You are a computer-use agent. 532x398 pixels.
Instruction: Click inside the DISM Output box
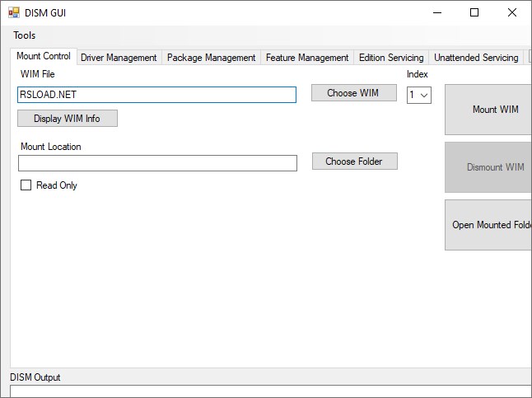tap(271, 391)
